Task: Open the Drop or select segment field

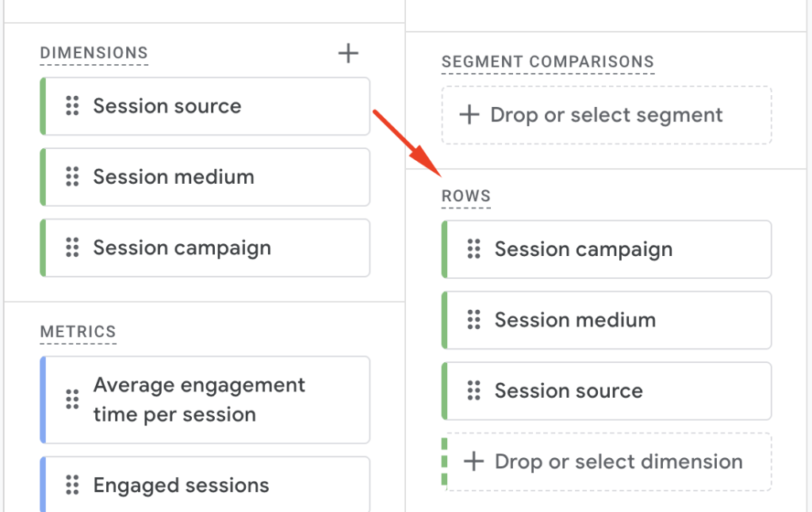Action: pyautogui.click(x=607, y=115)
